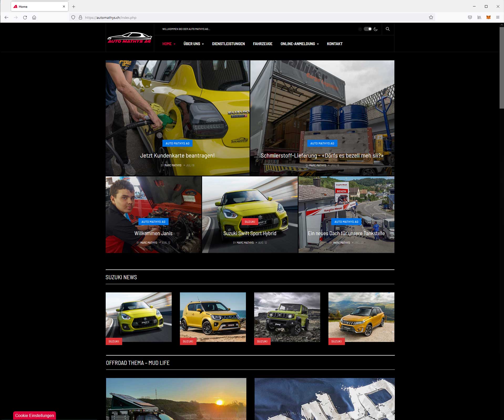Click OFFROAD THEMA – MUD LIFE heading
The image size is (504, 420).
(138, 363)
